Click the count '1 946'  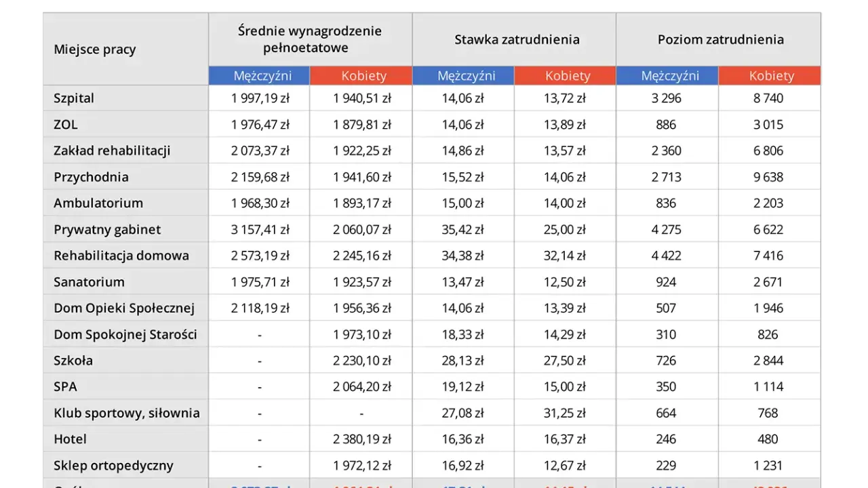(768, 308)
